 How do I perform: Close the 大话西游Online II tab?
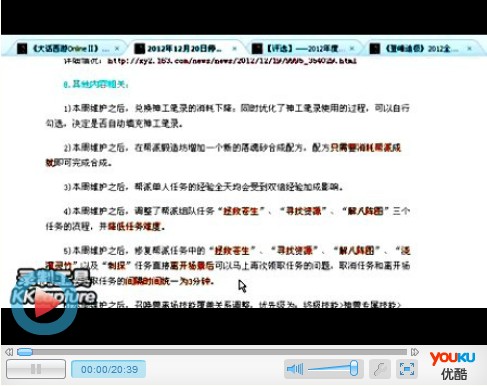click(117, 49)
